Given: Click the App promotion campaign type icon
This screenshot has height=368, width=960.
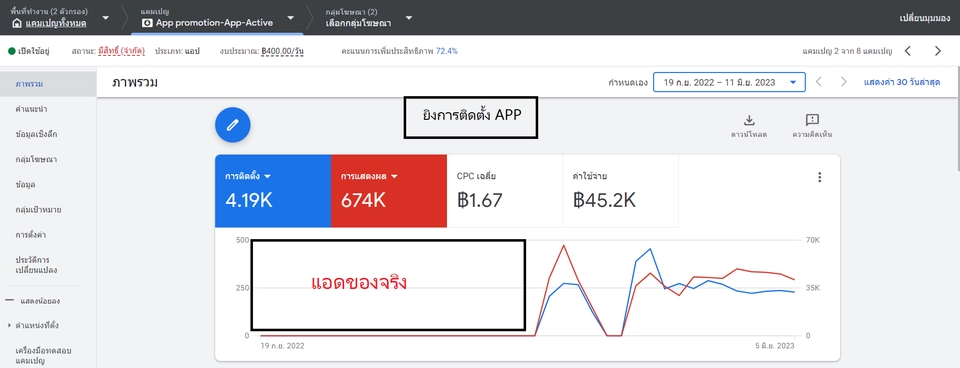Looking at the screenshot, I should pos(147,23).
